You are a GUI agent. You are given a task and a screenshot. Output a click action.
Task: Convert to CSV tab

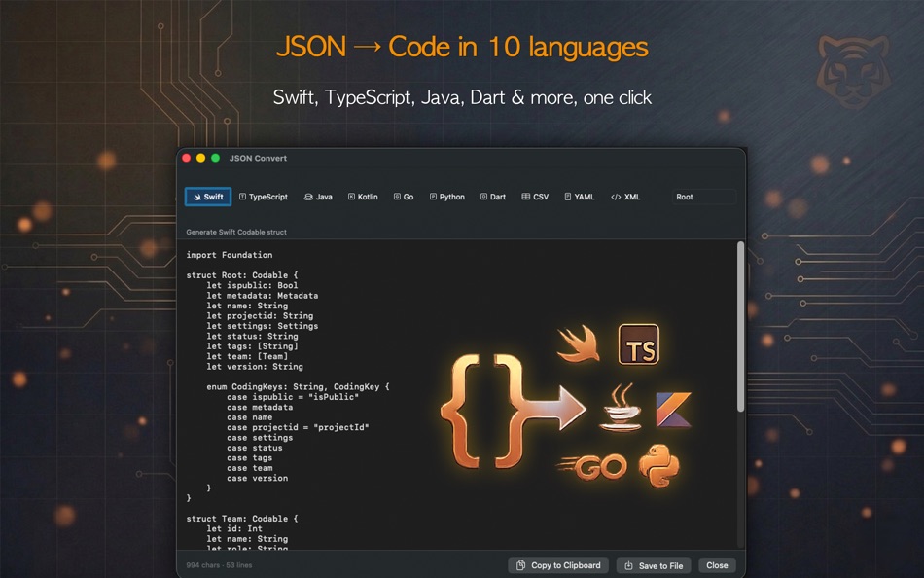(x=535, y=197)
